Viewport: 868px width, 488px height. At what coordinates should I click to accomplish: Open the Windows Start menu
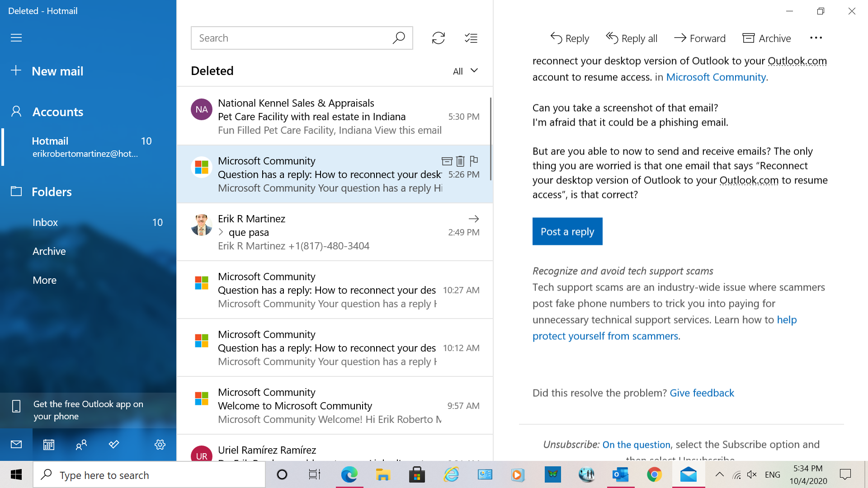[x=16, y=474]
